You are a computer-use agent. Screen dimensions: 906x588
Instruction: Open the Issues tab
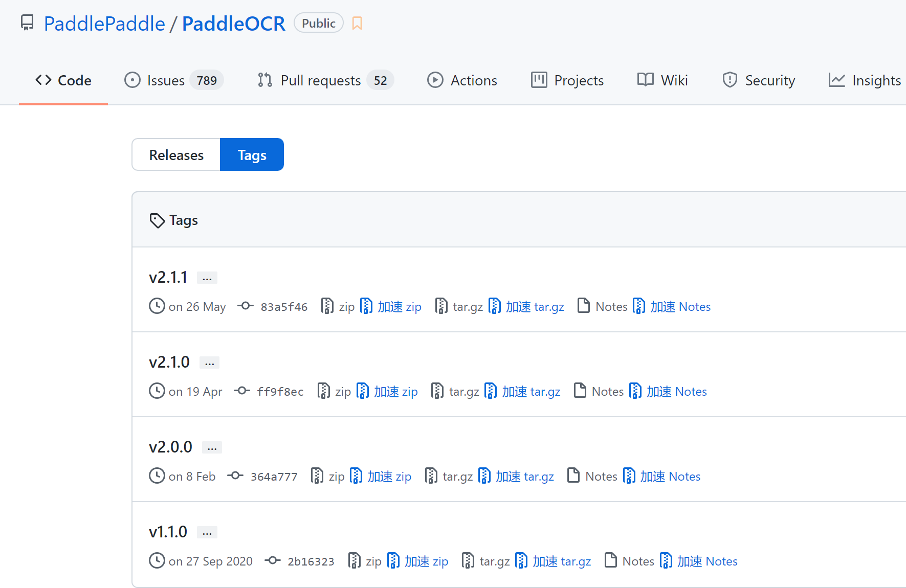(174, 80)
